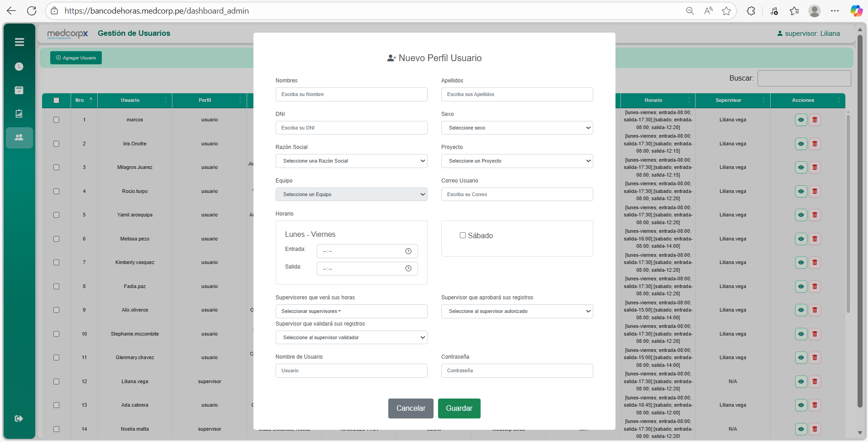This screenshot has width=868, height=442.
Task: Click the logout icon in sidebar
Action: coord(19,418)
